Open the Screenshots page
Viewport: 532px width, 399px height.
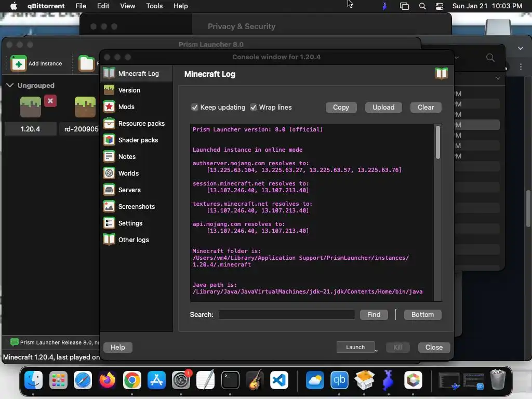click(x=137, y=207)
